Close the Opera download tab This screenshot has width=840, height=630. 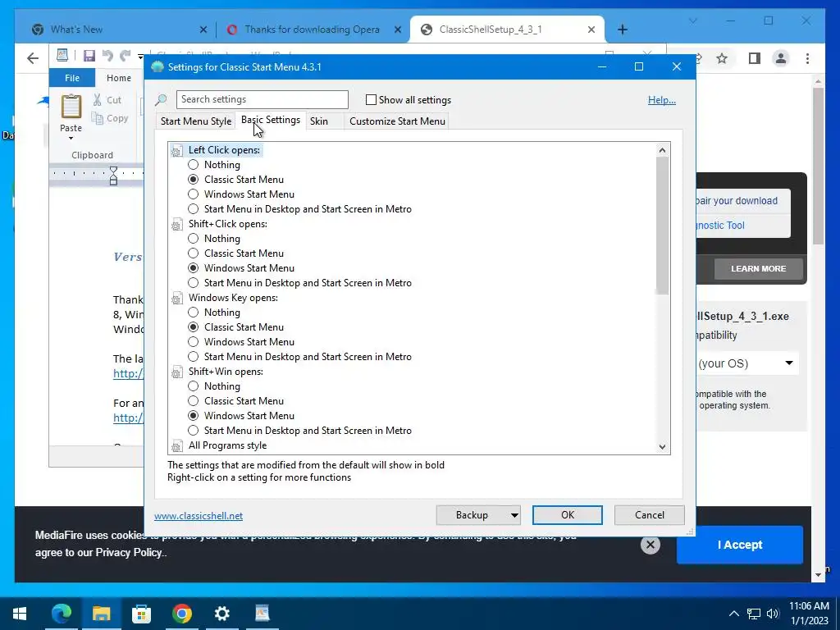[x=398, y=30]
